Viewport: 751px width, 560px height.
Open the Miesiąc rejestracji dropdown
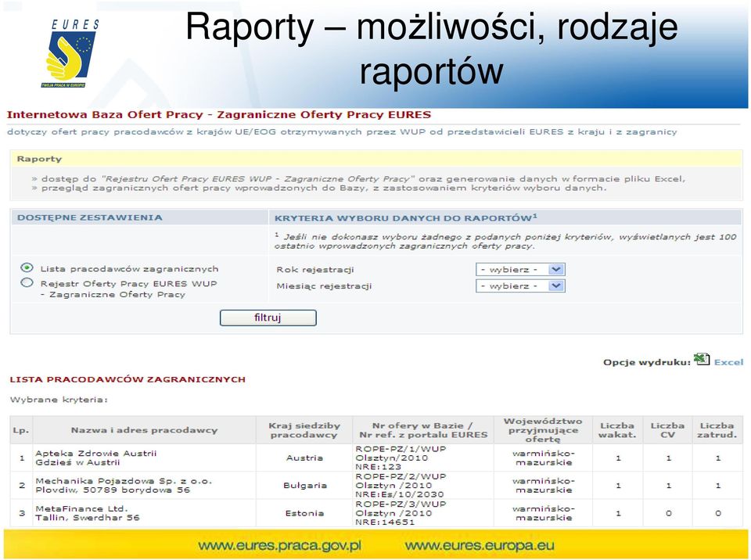pos(521,285)
